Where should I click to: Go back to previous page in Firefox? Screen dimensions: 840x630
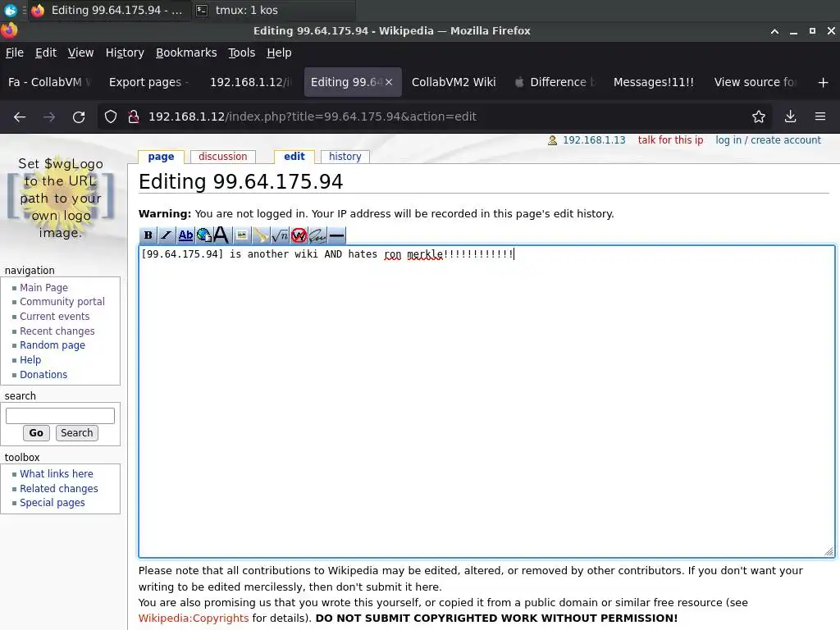(x=20, y=116)
